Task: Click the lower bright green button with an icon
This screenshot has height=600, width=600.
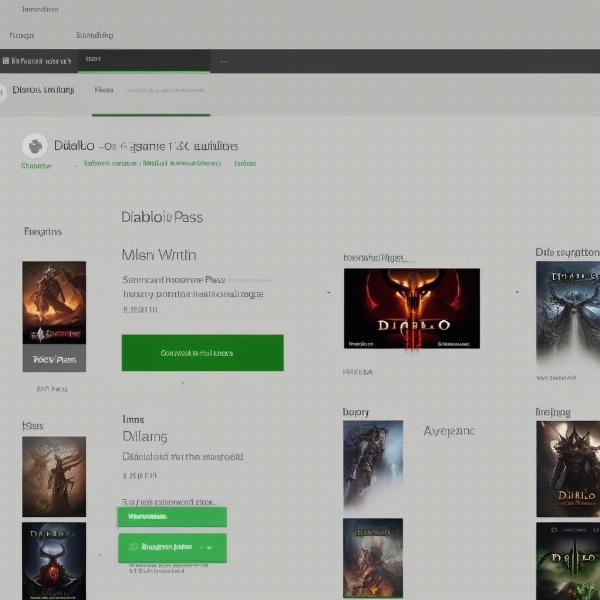Action: tap(172, 548)
